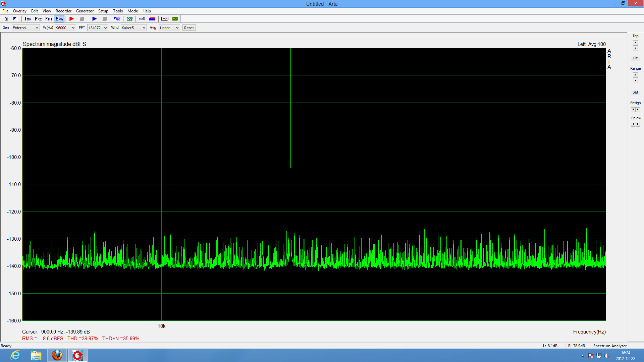Click the L:-8.1dB status bar level
This screenshot has width=644, height=362.
click(550, 346)
